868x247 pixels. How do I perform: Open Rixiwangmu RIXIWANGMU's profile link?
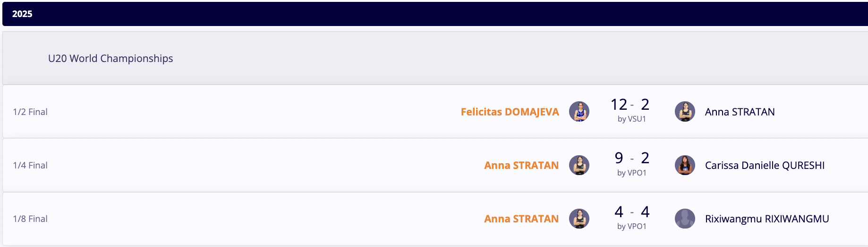[x=767, y=219]
